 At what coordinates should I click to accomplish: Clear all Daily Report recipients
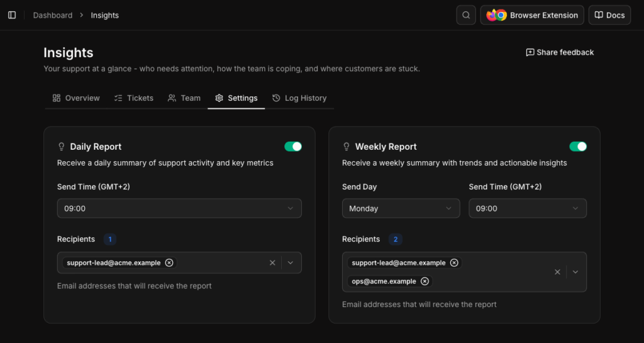click(x=272, y=263)
